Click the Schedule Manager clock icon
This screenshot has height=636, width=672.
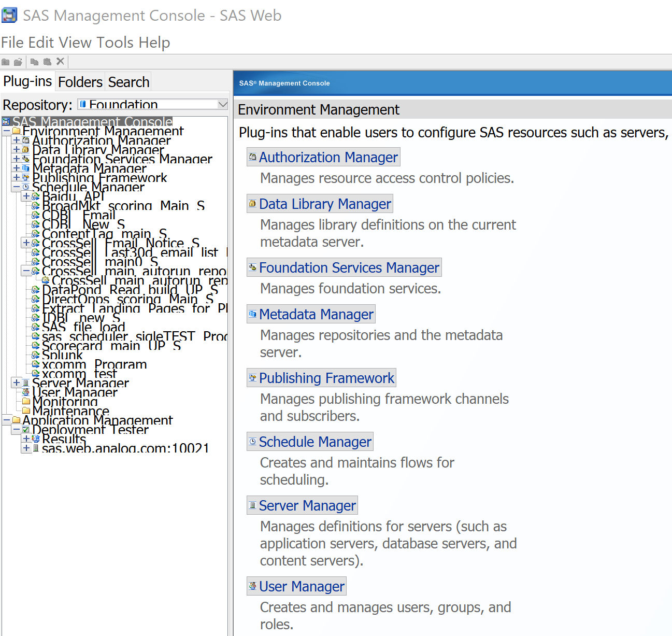point(26,187)
